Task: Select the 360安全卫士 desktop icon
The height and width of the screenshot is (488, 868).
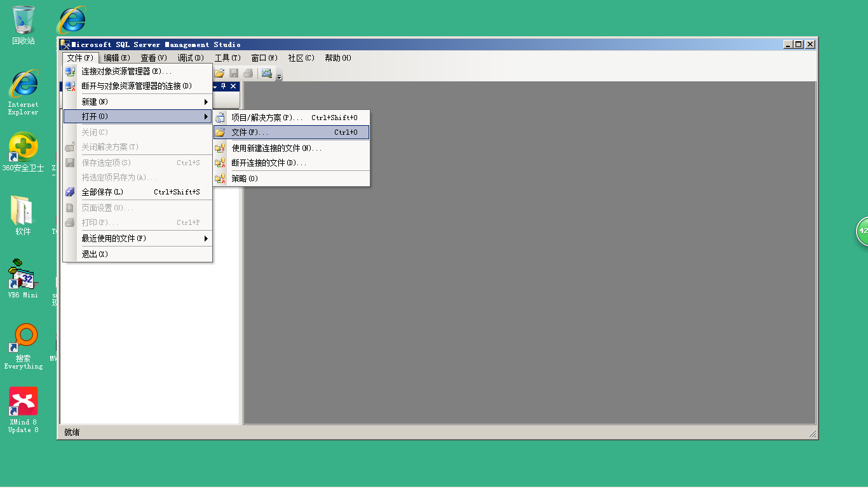Action: pyautogui.click(x=24, y=152)
